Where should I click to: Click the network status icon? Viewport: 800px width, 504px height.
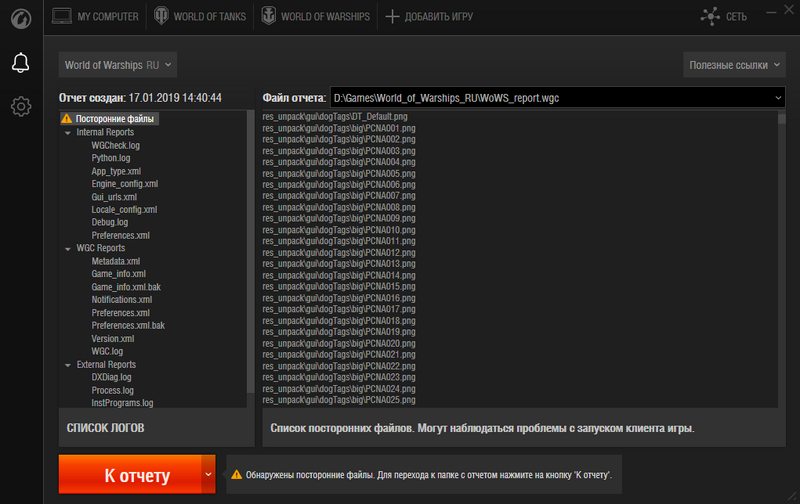pos(710,17)
